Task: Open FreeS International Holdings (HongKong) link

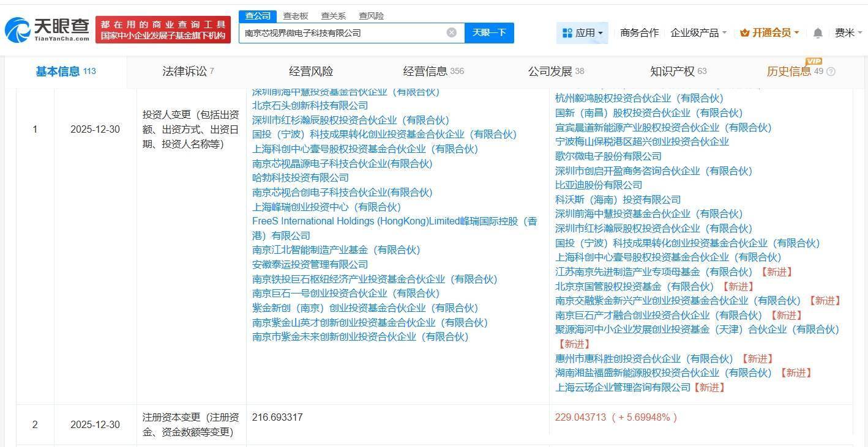Action: 395,228
